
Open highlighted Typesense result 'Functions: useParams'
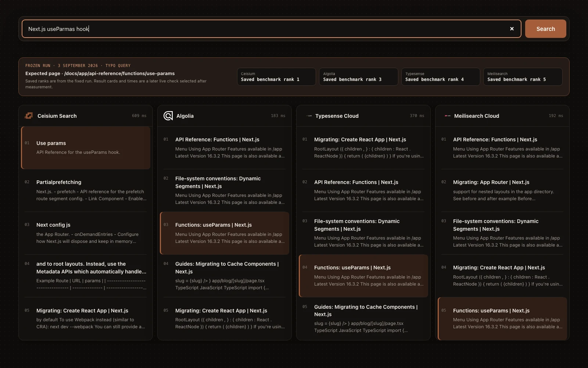pos(363,276)
